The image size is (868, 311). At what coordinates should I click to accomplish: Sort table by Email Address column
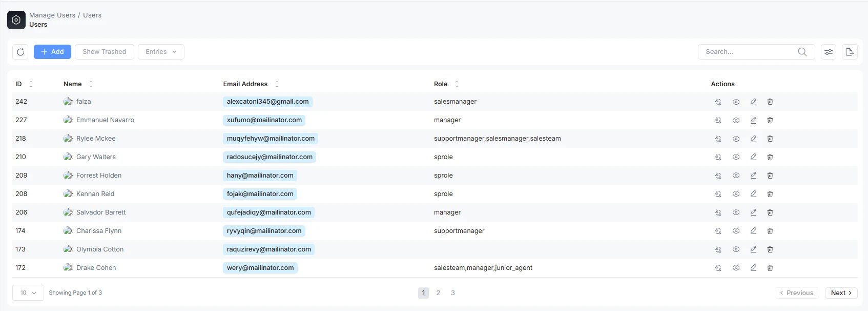277,84
